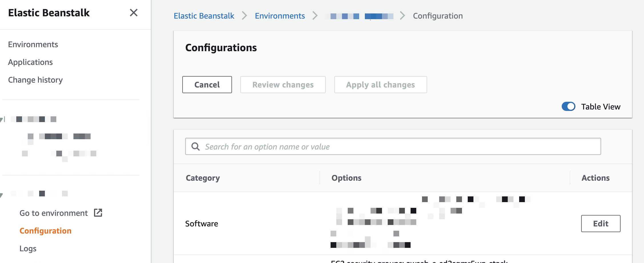Toggle the Table View switch
The height and width of the screenshot is (263, 644).
coord(568,106)
